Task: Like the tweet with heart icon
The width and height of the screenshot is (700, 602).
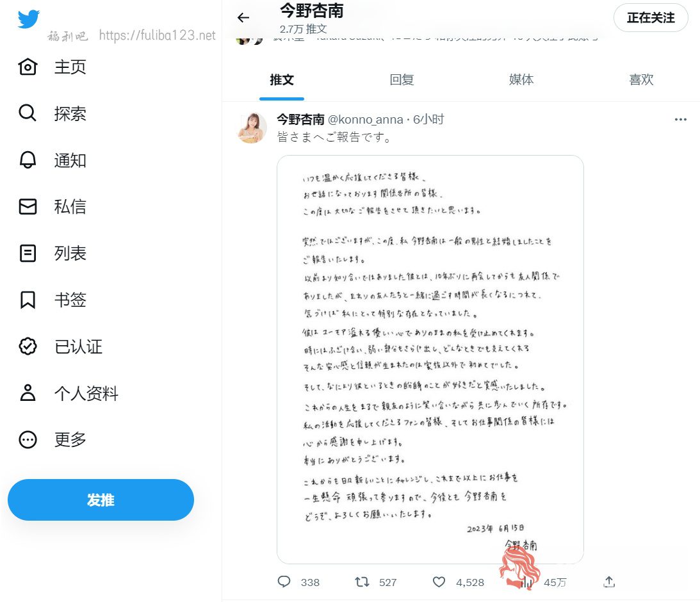Action: (439, 582)
